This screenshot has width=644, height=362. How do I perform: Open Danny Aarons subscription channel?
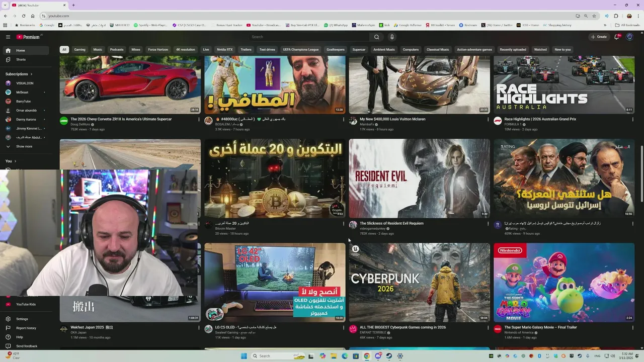[x=26, y=119]
